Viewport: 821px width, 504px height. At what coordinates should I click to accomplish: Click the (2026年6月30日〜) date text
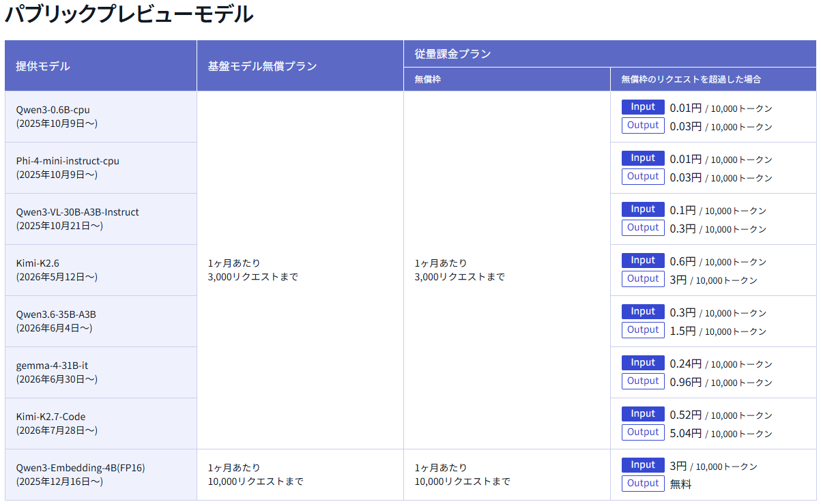[x=57, y=379]
